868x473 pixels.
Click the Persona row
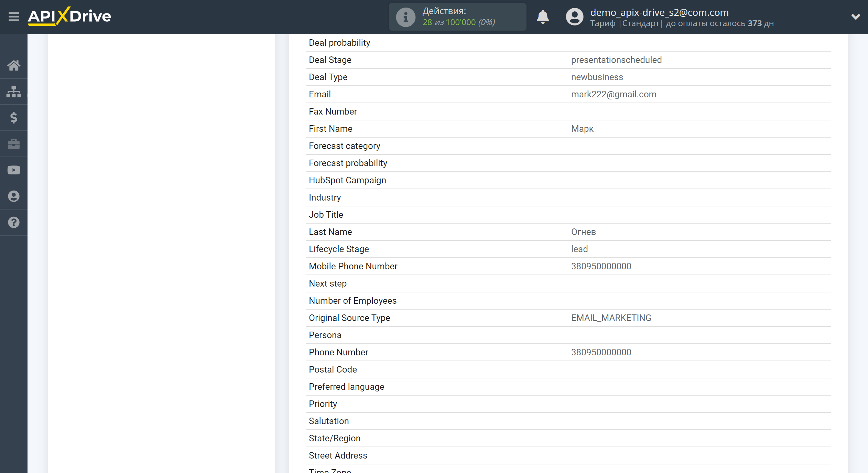(568, 335)
